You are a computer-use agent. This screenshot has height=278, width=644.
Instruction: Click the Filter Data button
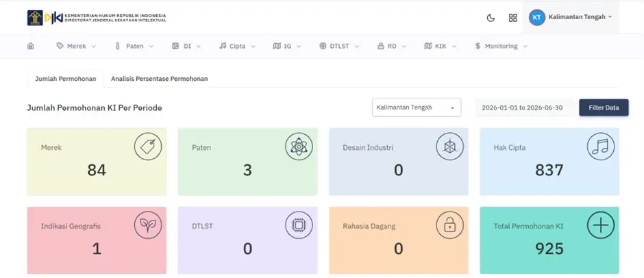coord(604,108)
